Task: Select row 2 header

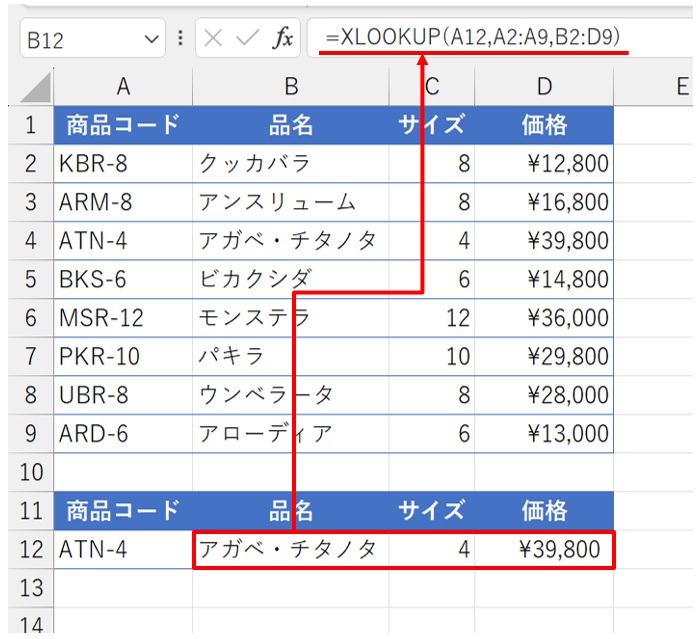Action: (31, 163)
